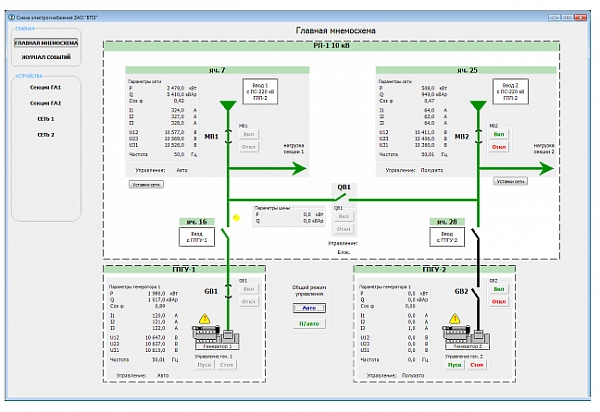The height and width of the screenshot is (412, 600).
Task: Open the ЖУРНАЛ СОБЫТИЙ event log
Action: coord(46,58)
